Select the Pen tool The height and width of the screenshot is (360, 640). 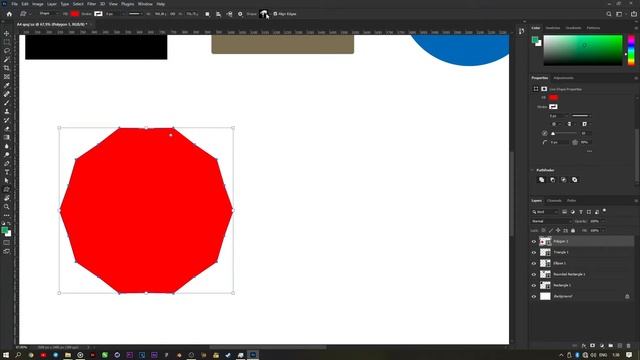(7, 163)
